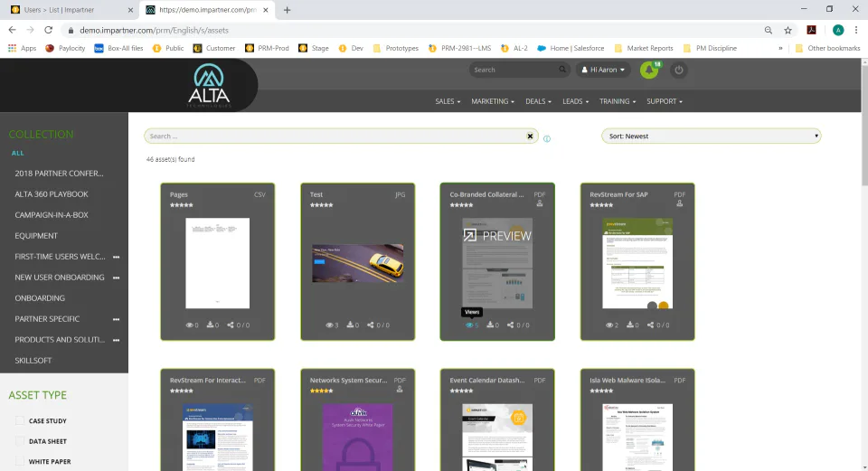This screenshot has width=868, height=471.
Task: Click user icon on Co-Branded Collateral card
Action: [540, 203]
